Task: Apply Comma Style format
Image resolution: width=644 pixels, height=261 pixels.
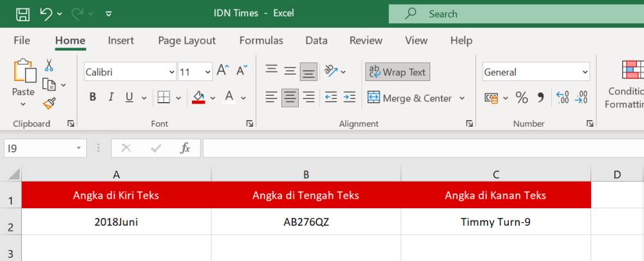Action: 540,98
